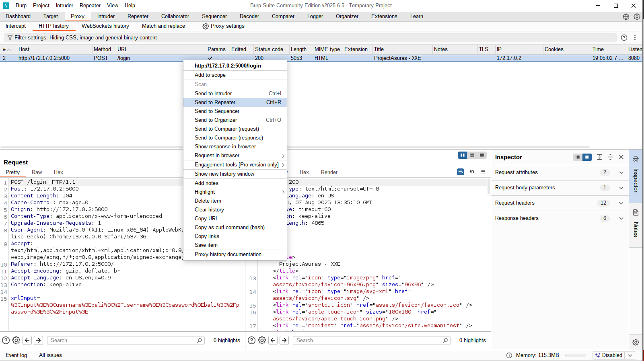Open Engagement tools submenu
This screenshot has height=361, width=644.
235,165
